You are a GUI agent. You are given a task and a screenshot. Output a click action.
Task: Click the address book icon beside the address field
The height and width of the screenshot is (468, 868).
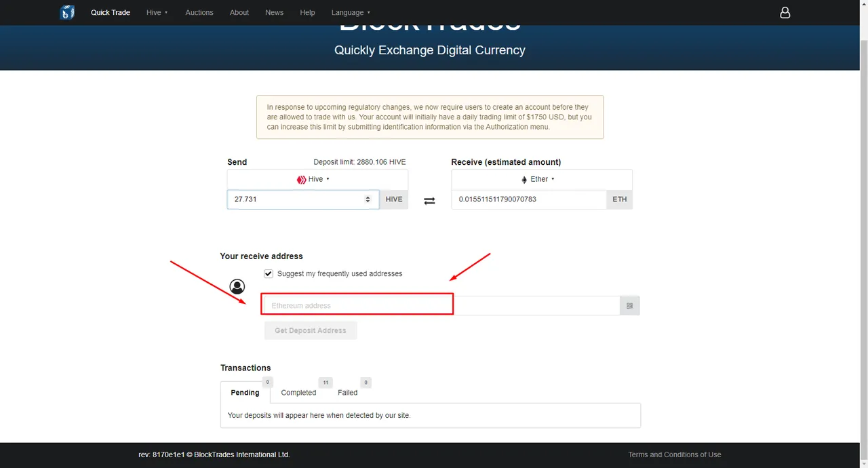(x=629, y=306)
